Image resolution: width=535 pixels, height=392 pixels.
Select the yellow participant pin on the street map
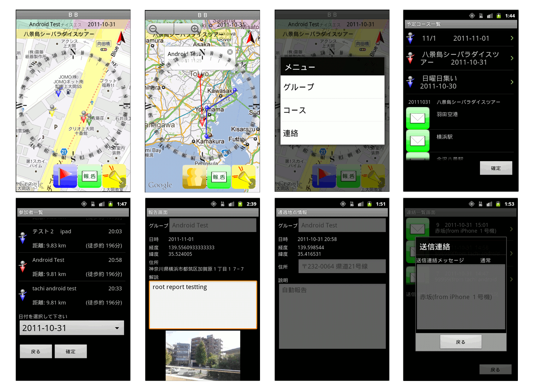tap(52, 110)
